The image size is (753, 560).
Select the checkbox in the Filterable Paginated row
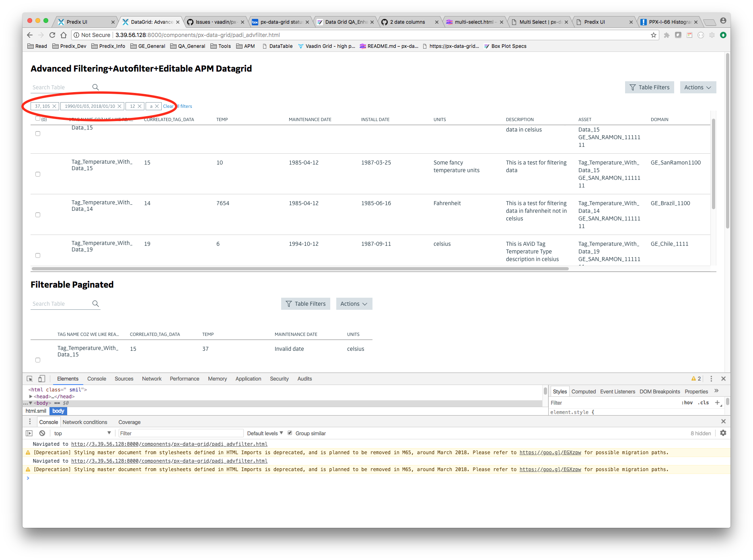(x=38, y=360)
